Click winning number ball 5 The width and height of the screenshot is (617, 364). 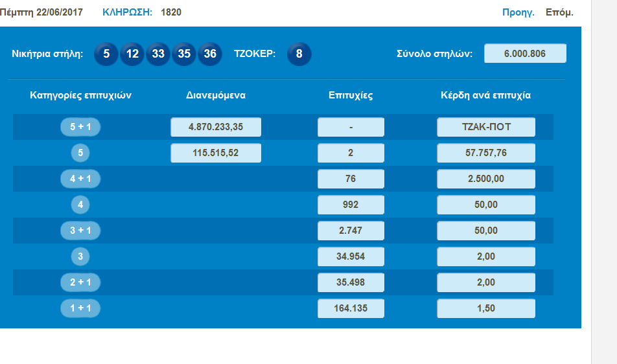(106, 54)
